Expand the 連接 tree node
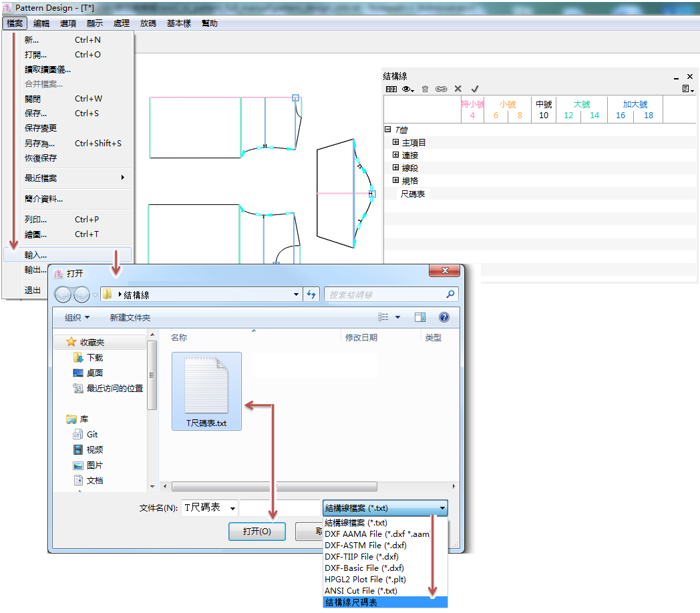The width and height of the screenshot is (700, 613). click(395, 155)
